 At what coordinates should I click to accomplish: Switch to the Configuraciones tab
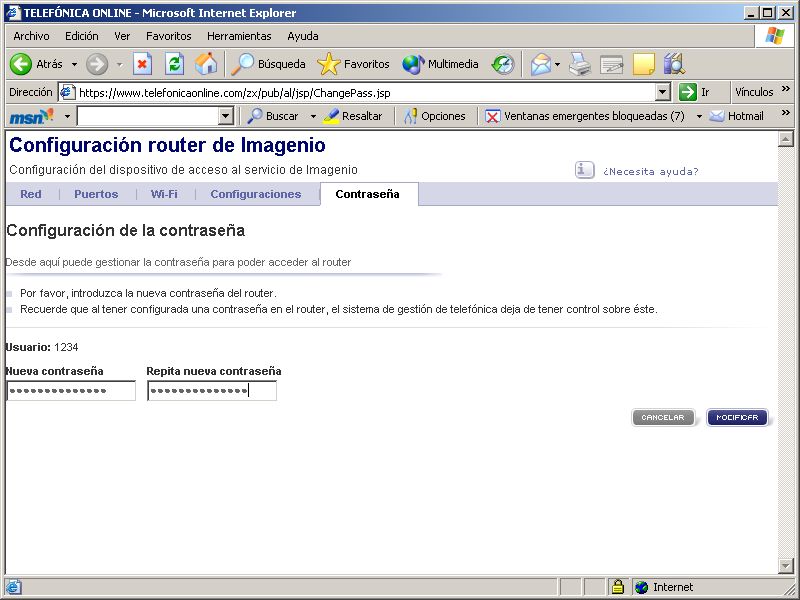[256, 194]
